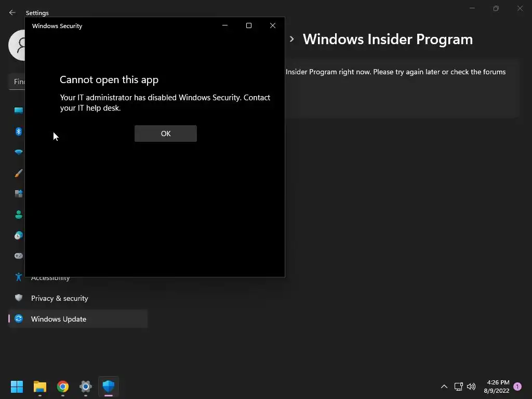Open the Windows Start menu
The height and width of the screenshot is (399, 532).
tap(17, 387)
